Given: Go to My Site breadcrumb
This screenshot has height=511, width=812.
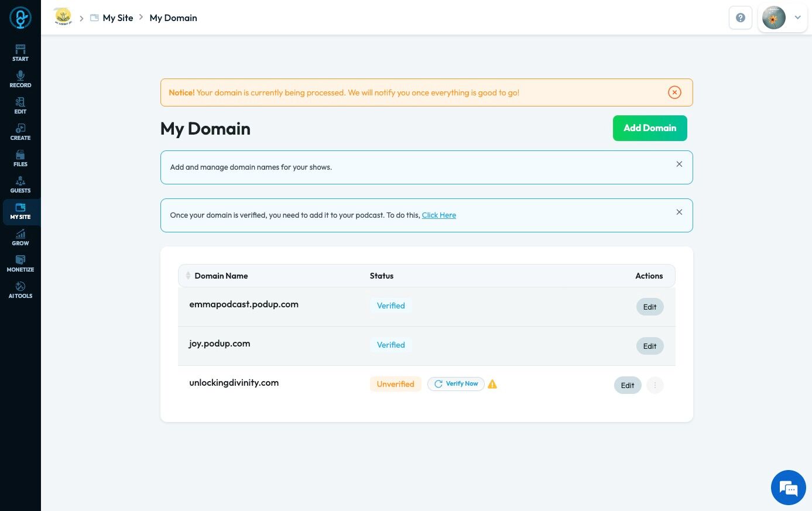Looking at the screenshot, I should (x=118, y=18).
